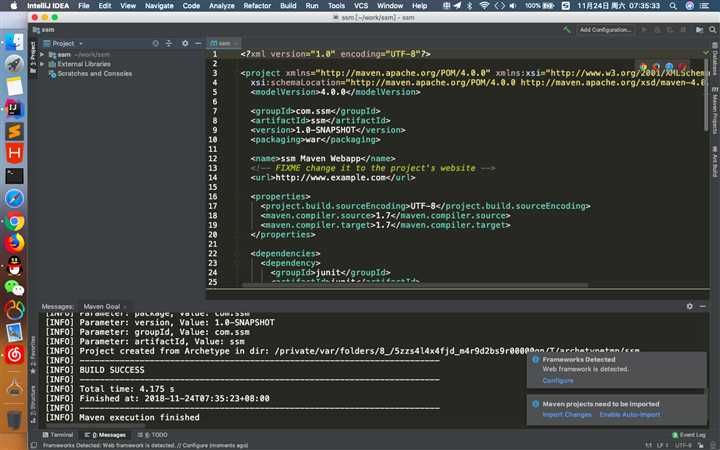
Task: Click tool window quick-access icon in status bar
Action: pyautogui.click(x=34, y=445)
